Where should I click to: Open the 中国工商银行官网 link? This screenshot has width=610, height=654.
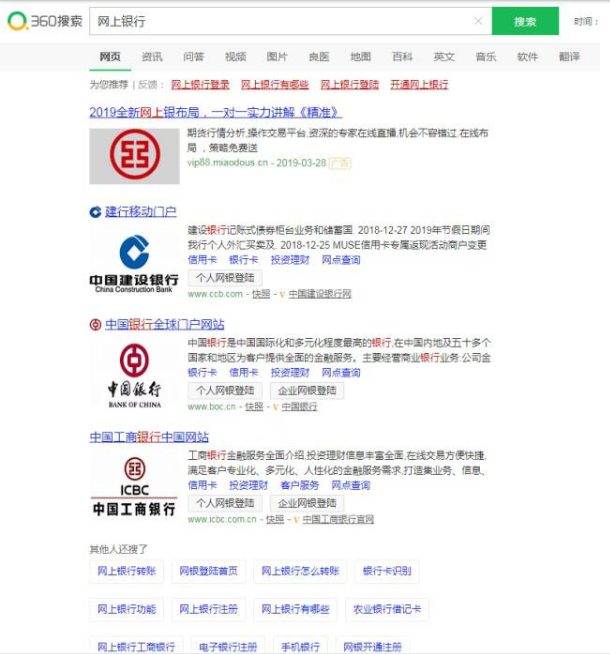pos(338,519)
